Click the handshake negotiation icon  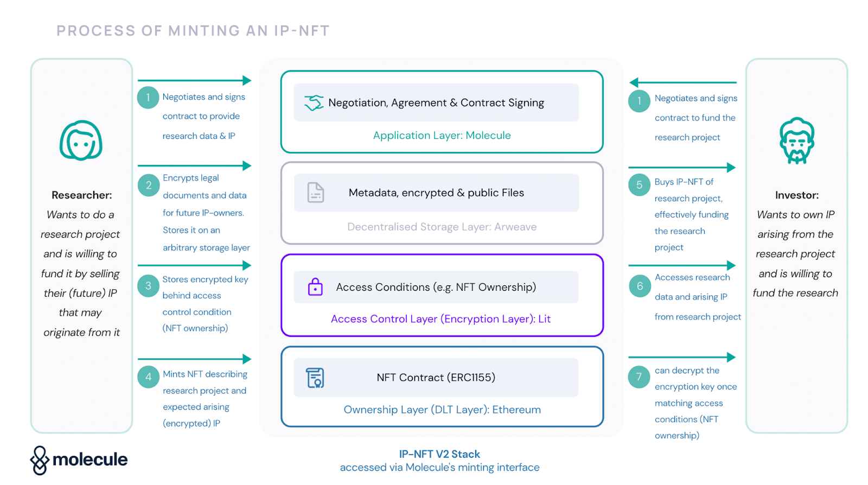coord(314,103)
